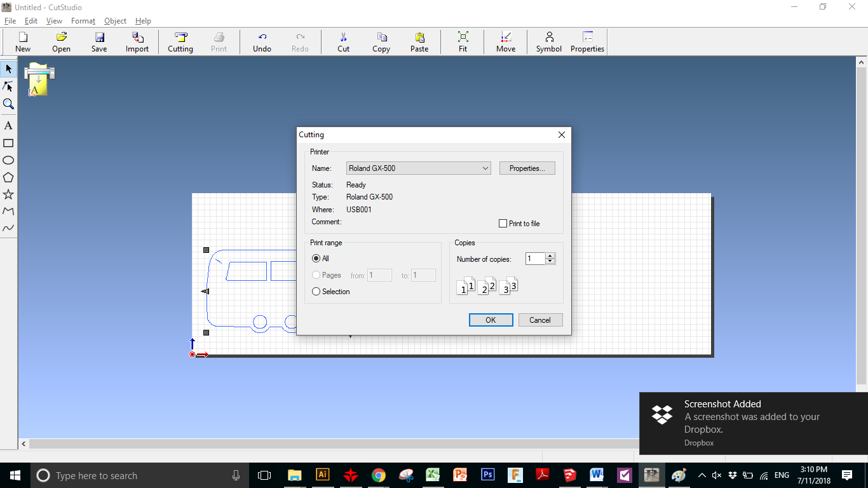Click the Open file toolbar icon
The width and height of the screenshot is (868, 488).
61,42
